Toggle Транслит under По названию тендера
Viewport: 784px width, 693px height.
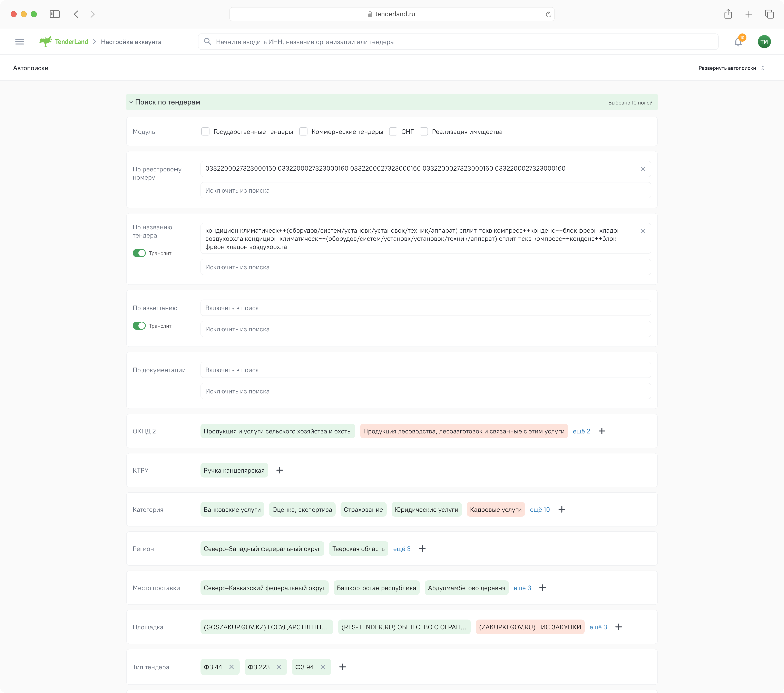pyautogui.click(x=139, y=253)
